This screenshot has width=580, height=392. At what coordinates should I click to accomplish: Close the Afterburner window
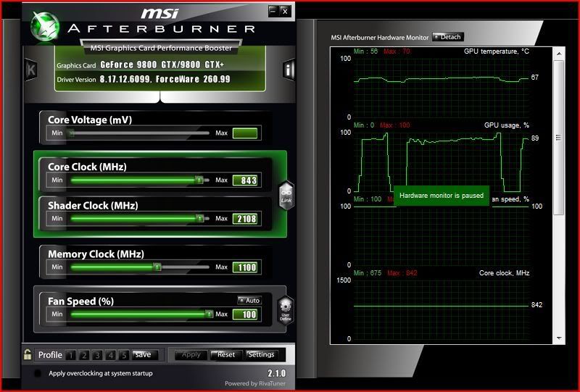pyautogui.click(x=285, y=11)
